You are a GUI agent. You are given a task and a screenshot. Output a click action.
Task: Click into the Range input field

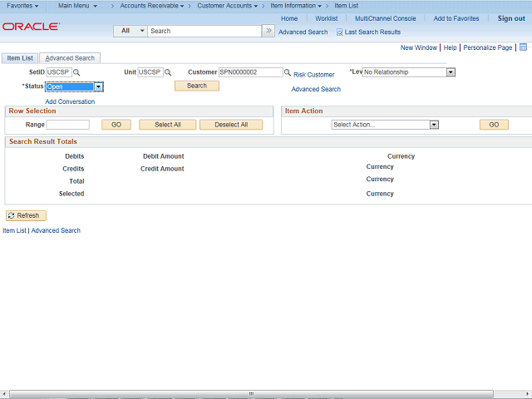[x=68, y=125]
